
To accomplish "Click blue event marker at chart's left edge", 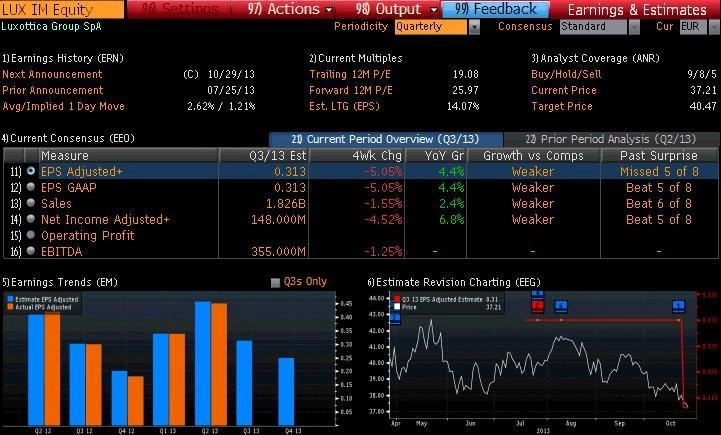I will pyautogui.click(x=395, y=318).
